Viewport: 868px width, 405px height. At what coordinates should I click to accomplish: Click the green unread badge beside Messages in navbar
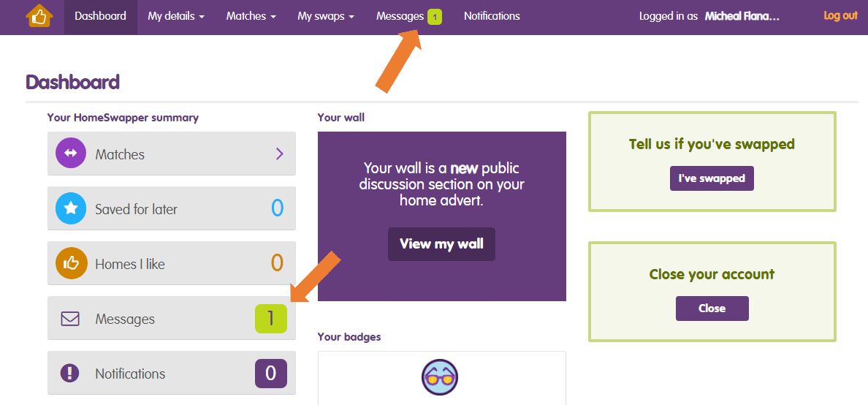[435, 17]
